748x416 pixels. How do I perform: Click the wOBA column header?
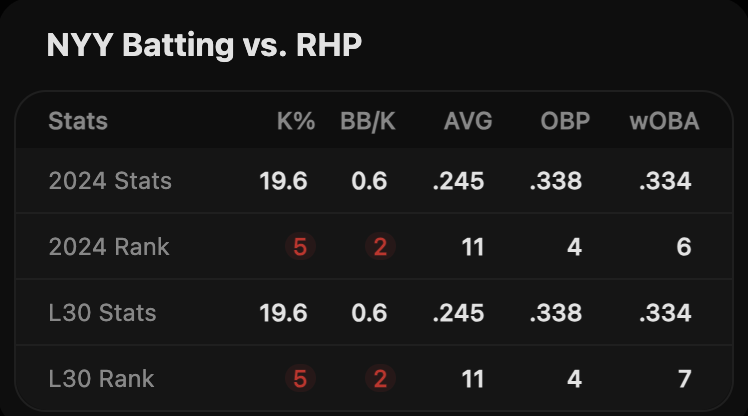[663, 121]
